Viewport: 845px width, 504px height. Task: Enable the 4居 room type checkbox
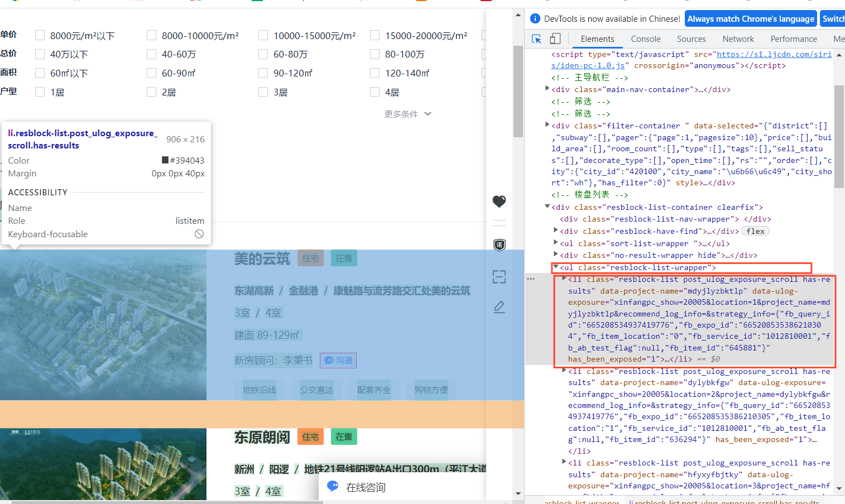click(x=375, y=92)
